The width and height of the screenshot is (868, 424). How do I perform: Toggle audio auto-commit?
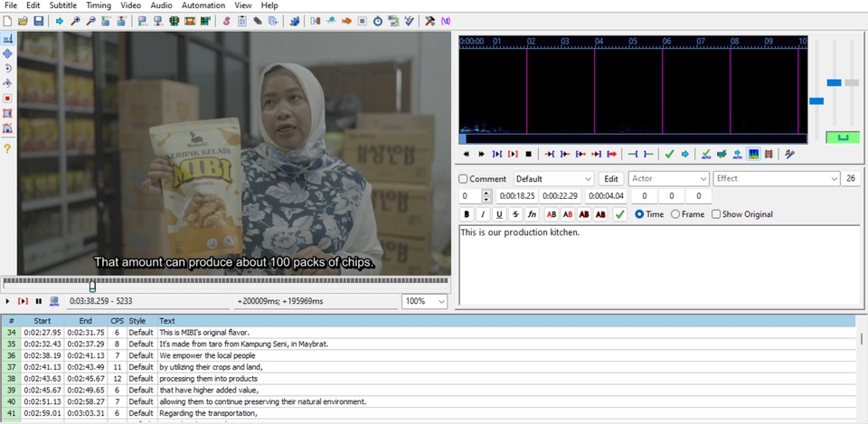pyautogui.click(x=706, y=154)
